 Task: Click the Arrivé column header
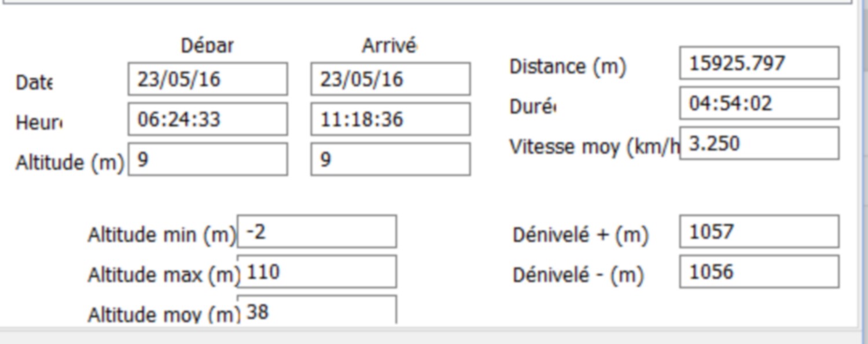[389, 46]
